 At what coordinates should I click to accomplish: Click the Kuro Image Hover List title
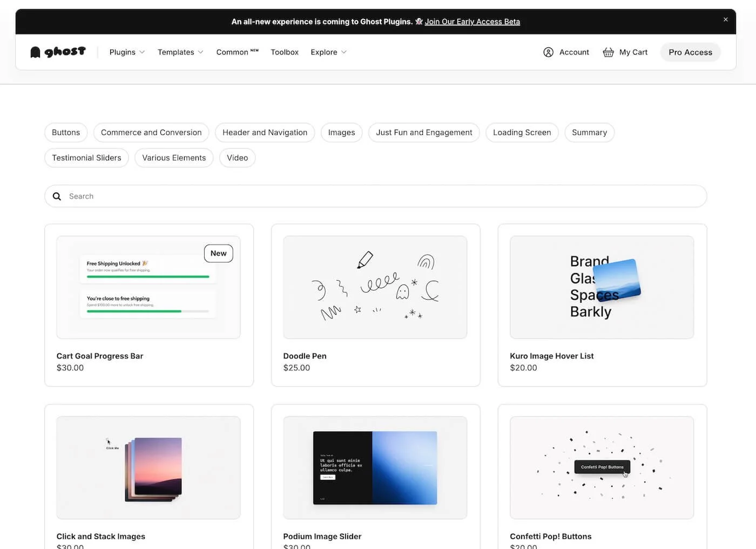(551, 356)
